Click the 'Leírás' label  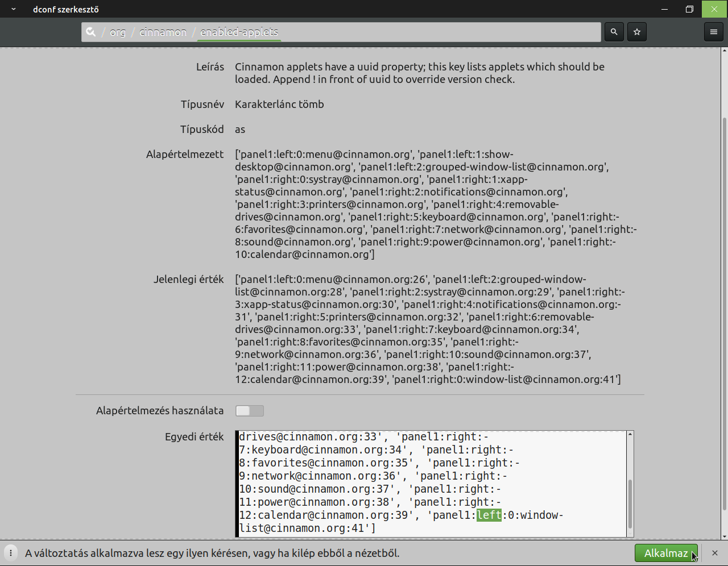point(210,67)
